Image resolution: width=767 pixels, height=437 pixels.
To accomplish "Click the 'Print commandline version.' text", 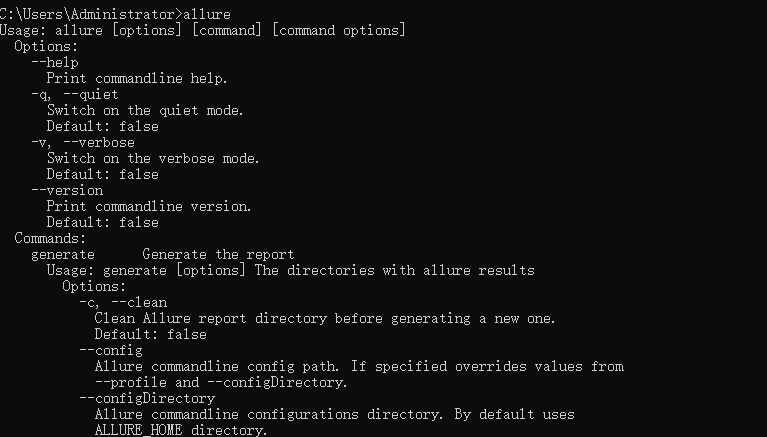I will coord(149,207).
